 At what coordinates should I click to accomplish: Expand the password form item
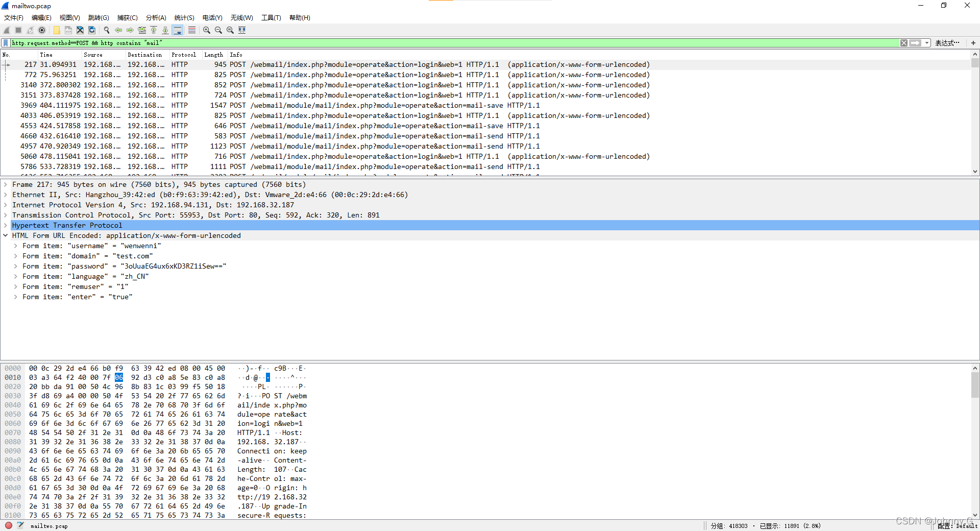(x=16, y=267)
